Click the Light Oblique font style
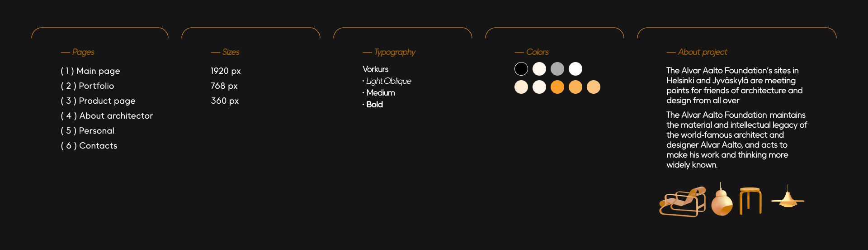 click(388, 81)
